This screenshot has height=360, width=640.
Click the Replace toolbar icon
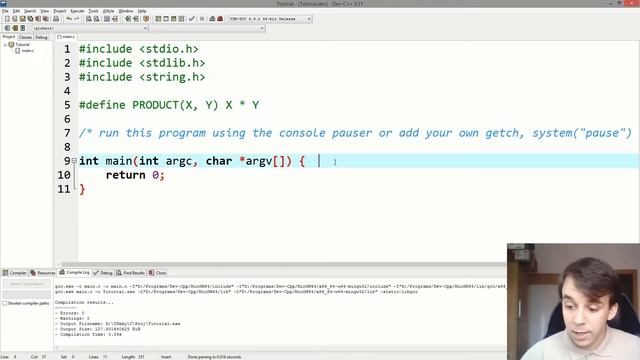click(96, 19)
